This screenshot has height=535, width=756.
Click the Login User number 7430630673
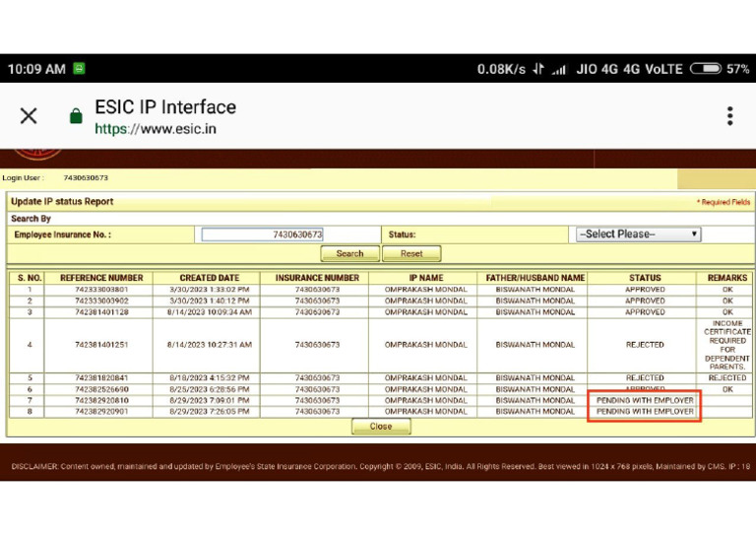click(x=86, y=178)
